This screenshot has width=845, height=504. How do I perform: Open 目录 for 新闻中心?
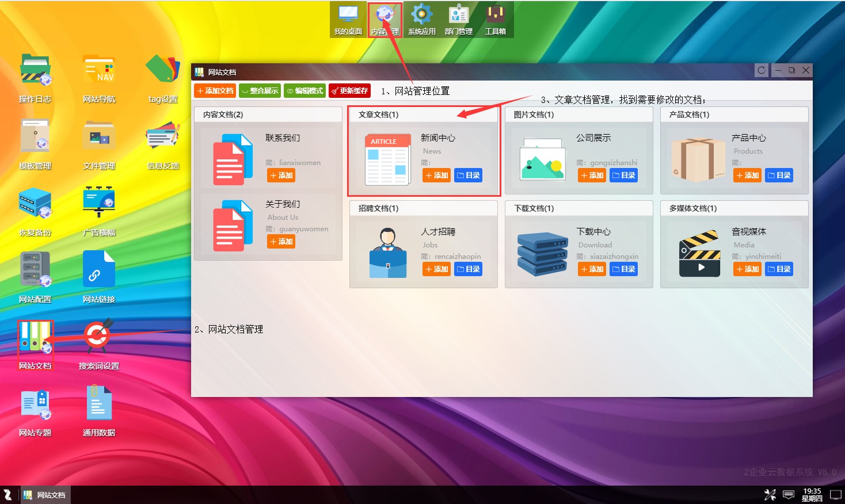click(468, 175)
